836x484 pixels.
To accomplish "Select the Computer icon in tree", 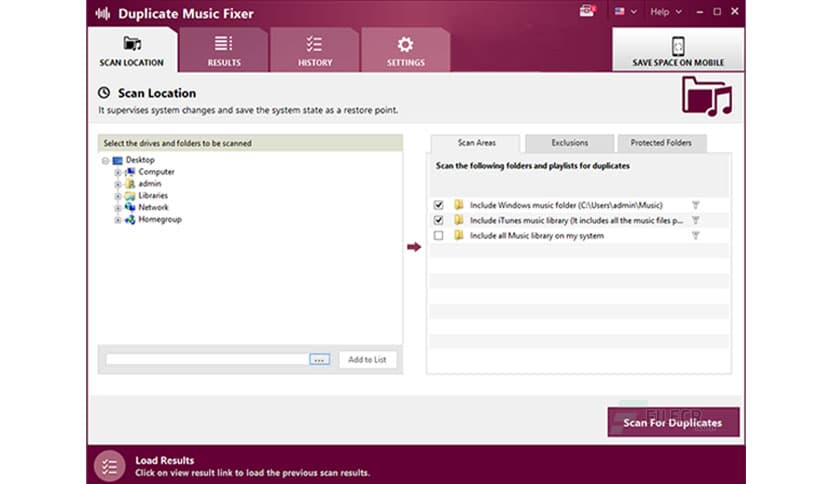I will tap(130, 172).
